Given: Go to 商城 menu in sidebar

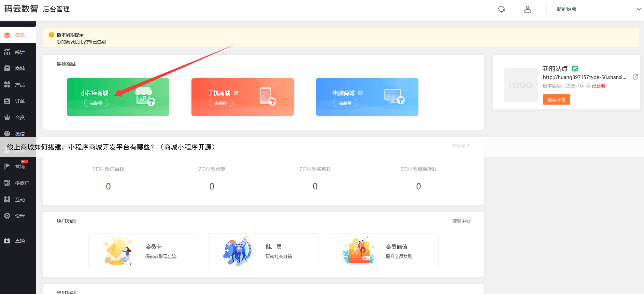Looking at the screenshot, I should click(x=19, y=68).
